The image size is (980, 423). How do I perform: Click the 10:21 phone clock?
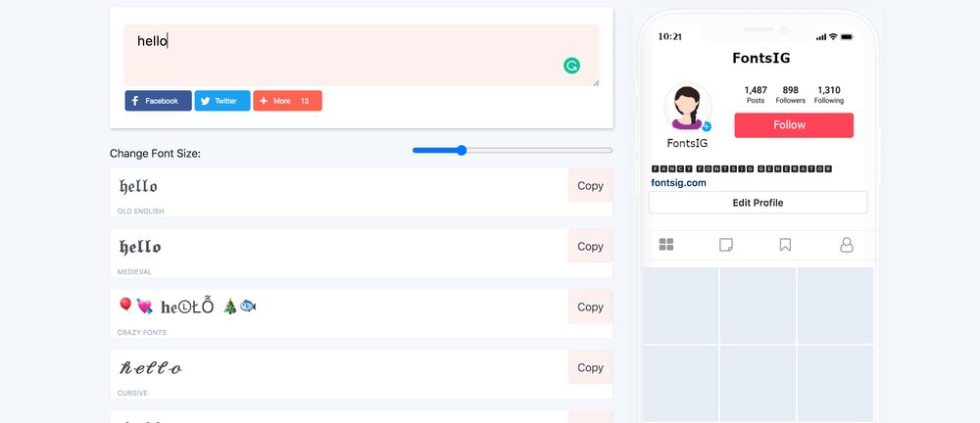(669, 37)
